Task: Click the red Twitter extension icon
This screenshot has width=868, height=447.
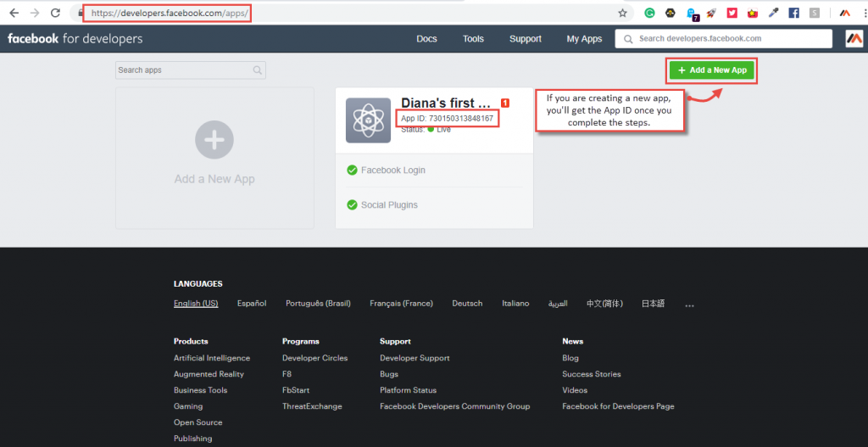Action: [732, 13]
